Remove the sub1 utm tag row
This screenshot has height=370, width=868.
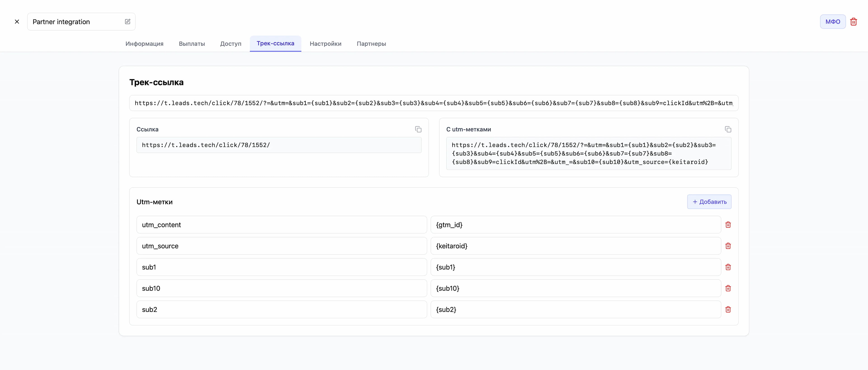tap(728, 267)
